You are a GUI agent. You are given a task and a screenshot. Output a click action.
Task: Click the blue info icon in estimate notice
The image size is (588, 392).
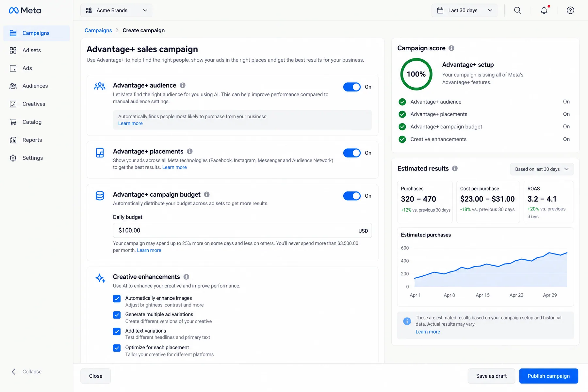[x=407, y=321]
